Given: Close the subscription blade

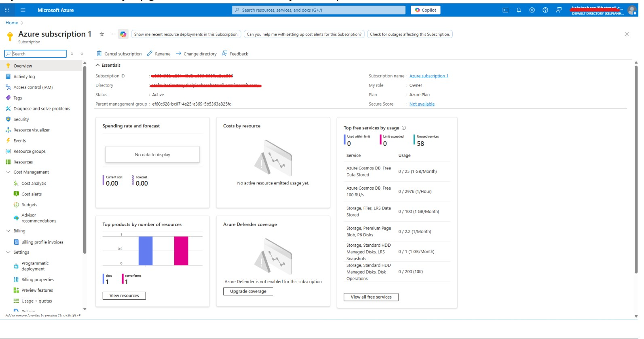Looking at the screenshot, I should coord(627,34).
